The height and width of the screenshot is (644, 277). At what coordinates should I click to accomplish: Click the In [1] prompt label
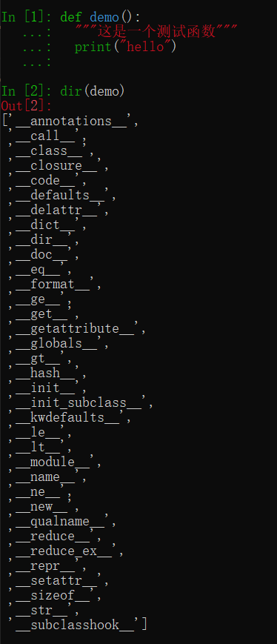coord(27,17)
